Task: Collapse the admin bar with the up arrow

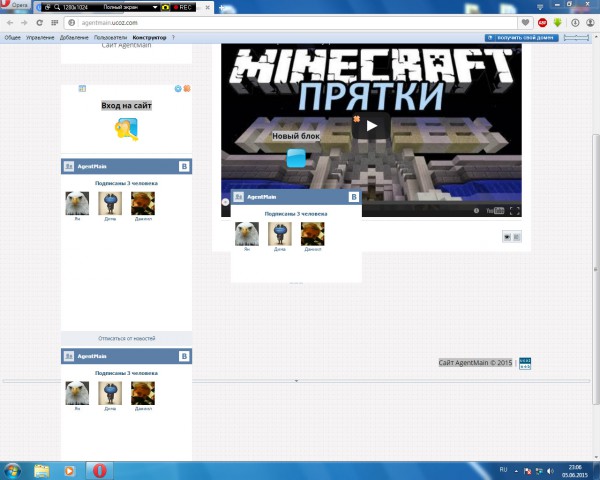Action: 595,37
